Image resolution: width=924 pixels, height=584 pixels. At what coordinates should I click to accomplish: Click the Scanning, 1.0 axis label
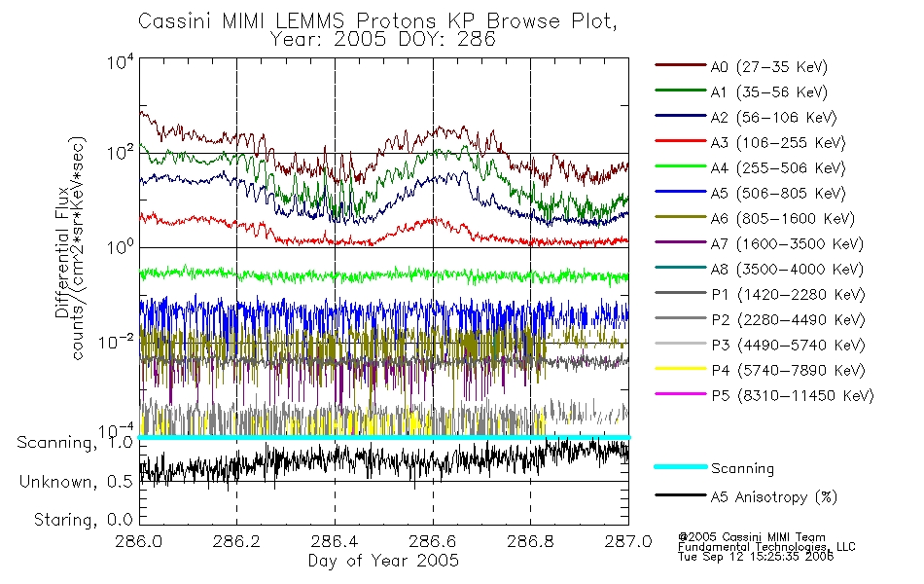pos(75,443)
